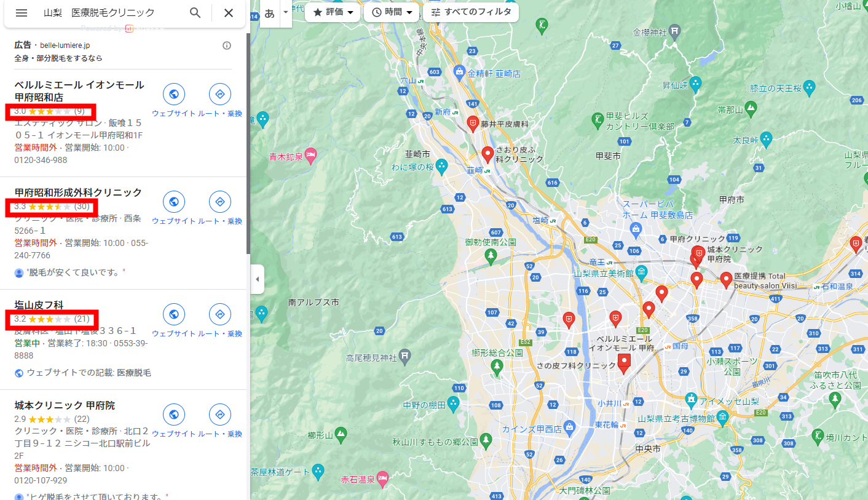Get route to 塩山皮フ科
The image size is (868, 500).
[220, 314]
